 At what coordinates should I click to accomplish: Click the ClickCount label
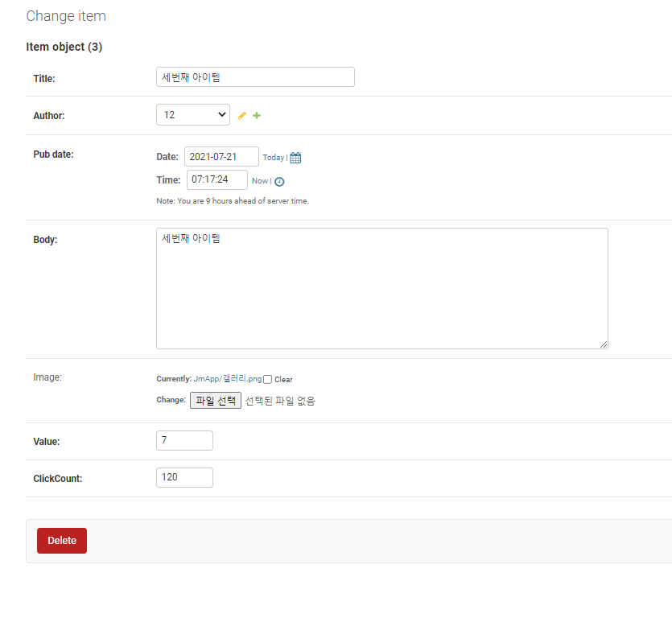click(58, 479)
